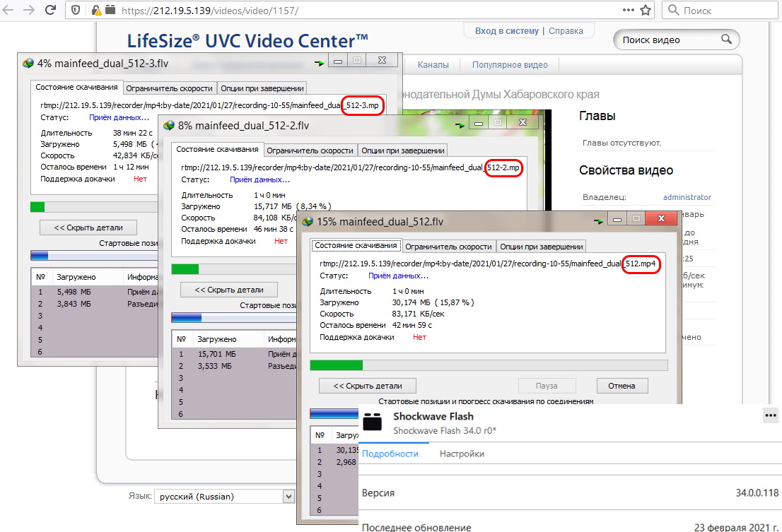The height and width of the screenshot is (532, 782).
Task: Bookmark this page with the star icon
Action: pyautogui.click(x=646, y=10)
